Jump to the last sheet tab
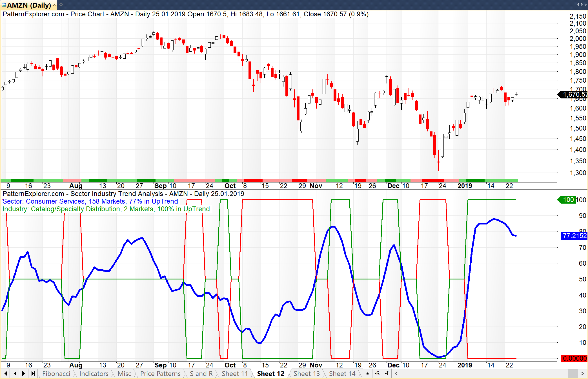Viewport: 588px width, 379px height. click(x=33, y=374)
